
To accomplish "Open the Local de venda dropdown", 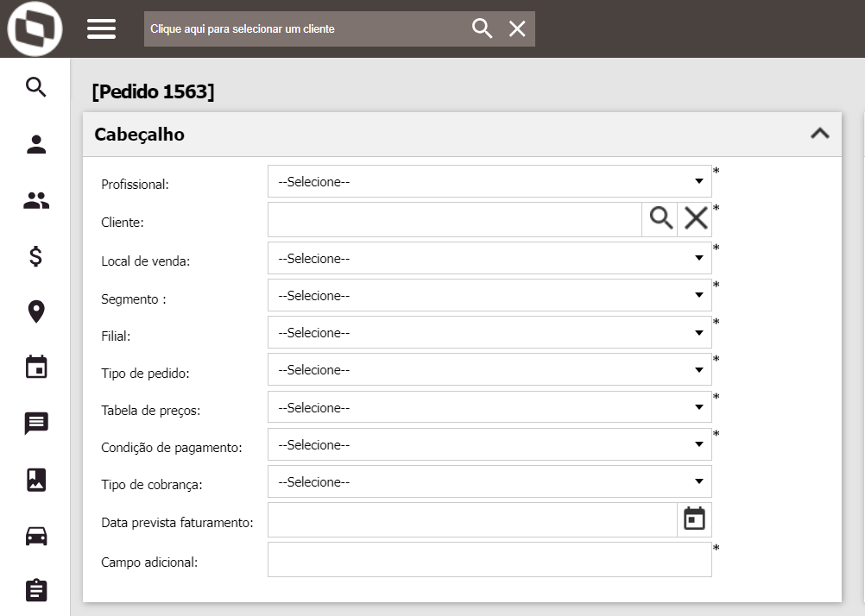I will coord(489,258).
